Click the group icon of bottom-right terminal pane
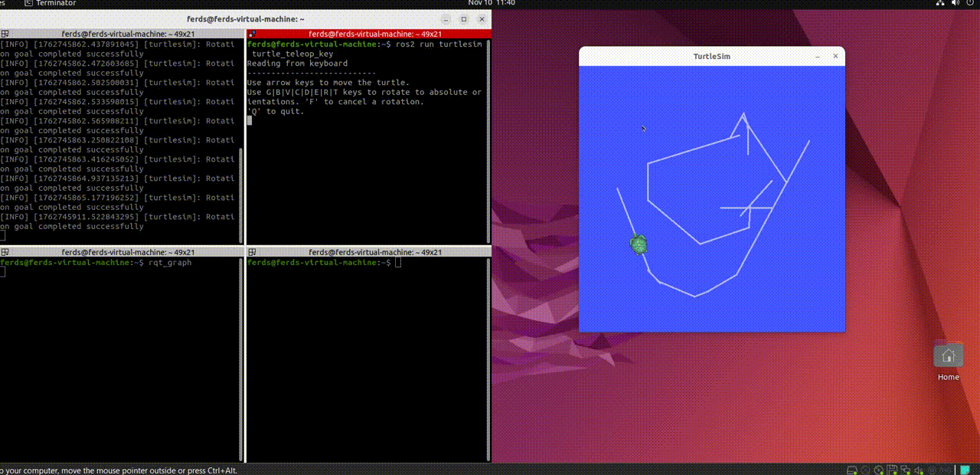The image size is (980, 475). click(252, 252)
